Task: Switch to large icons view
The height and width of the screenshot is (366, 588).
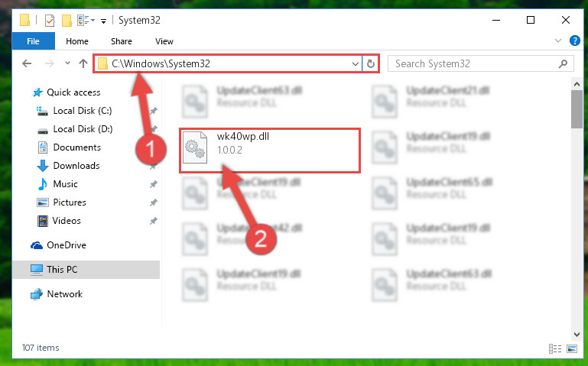Action: [x=572, y=348]
